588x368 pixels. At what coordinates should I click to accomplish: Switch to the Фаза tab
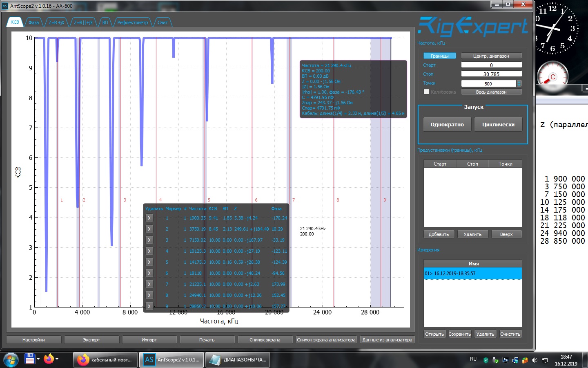[33, 22]
